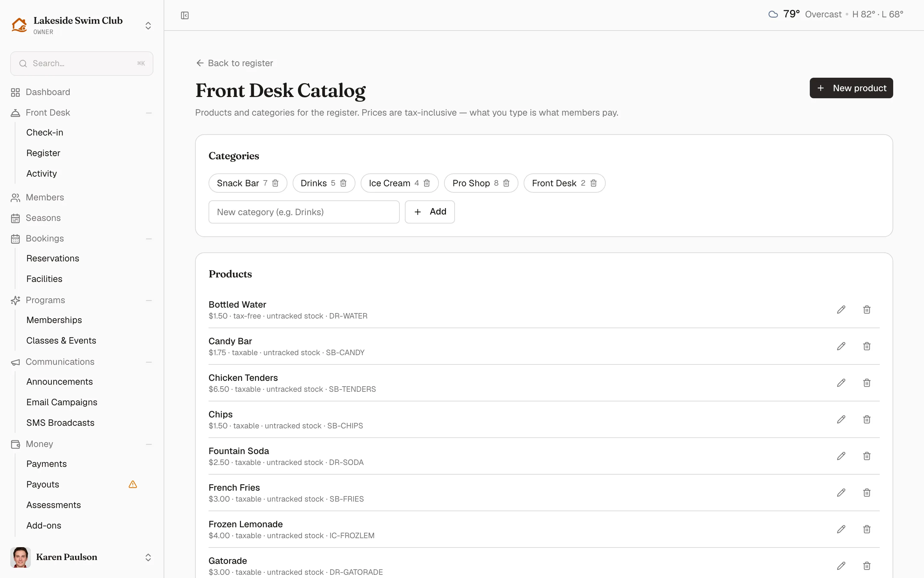The image size is (924, 578).
Task: Collapse the Bookings sidebar section
Action: (x=149, y=239)
